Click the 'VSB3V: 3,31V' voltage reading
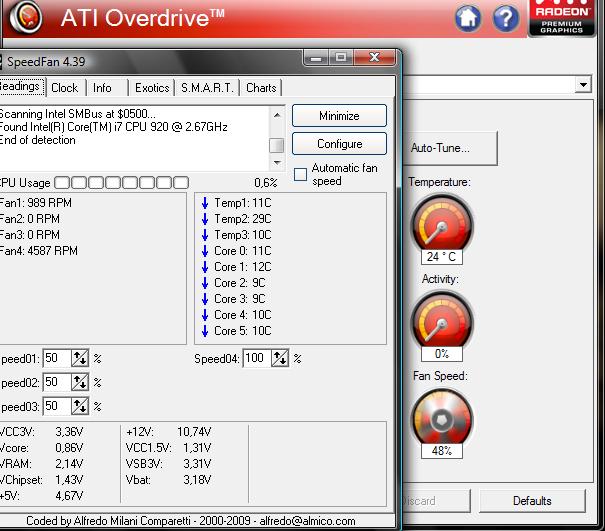Screen dimensions: 605x531 (x=169, y=463)
